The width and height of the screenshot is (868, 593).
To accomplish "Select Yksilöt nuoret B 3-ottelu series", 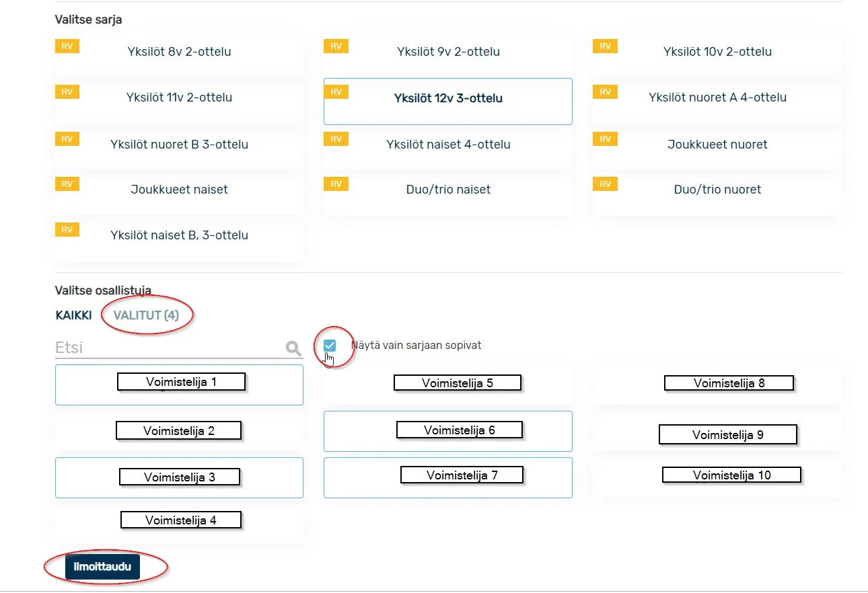I will click(x=179, y=148).
